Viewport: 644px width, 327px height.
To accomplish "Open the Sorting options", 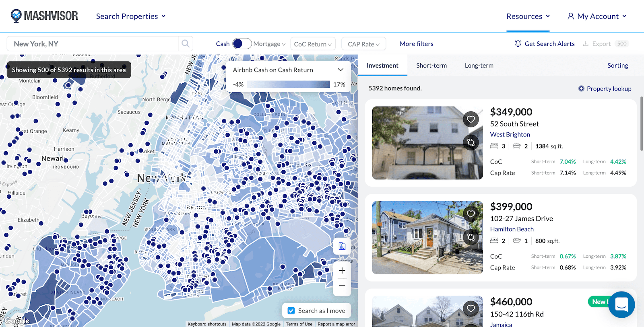I will [x=617, y=66].
